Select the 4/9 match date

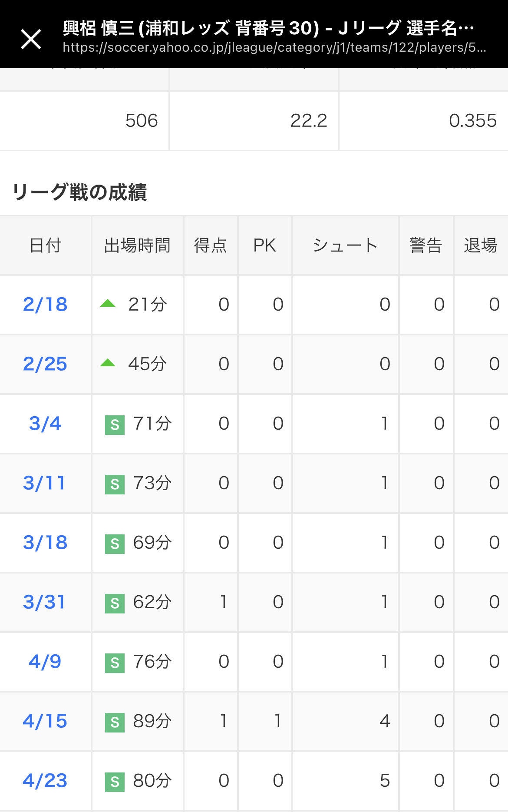click(45, 662)
